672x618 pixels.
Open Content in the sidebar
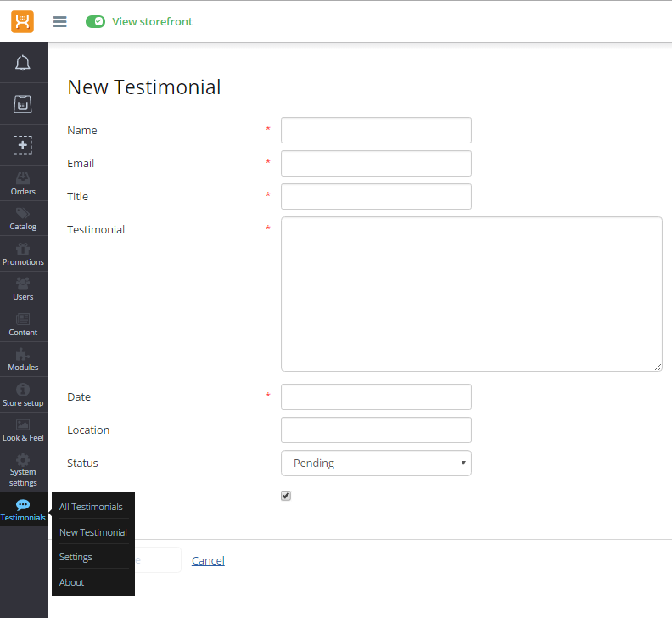[x=23, y=324]
